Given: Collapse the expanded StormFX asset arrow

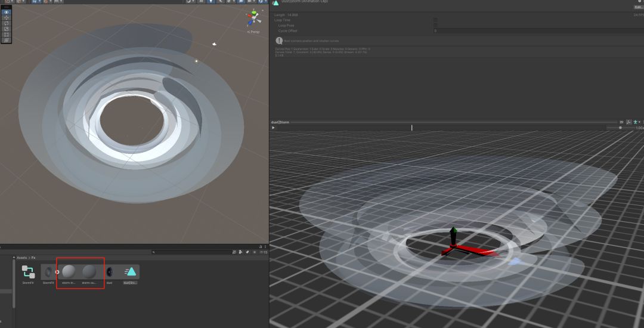Looking at the screenshot, I should coord(57,272).
